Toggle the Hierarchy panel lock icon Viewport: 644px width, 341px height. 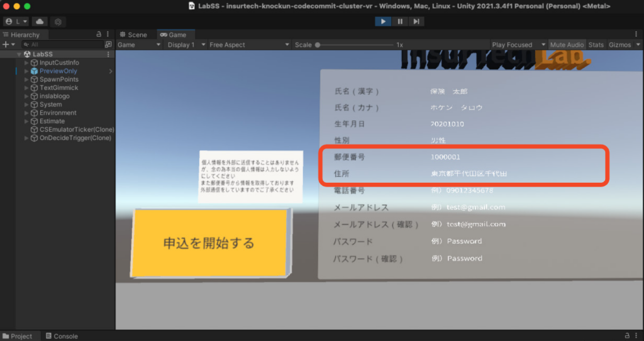pos(99,35)
